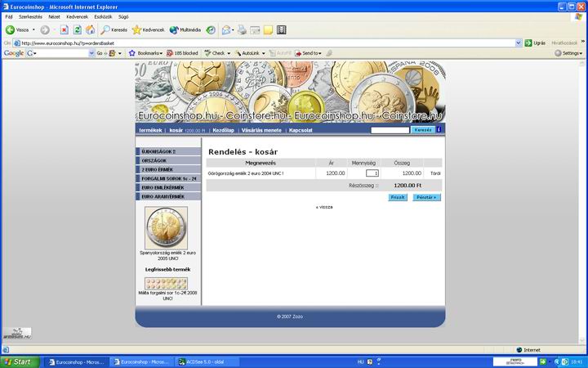Click the Ugrás go button

click(x=535, y=43)
